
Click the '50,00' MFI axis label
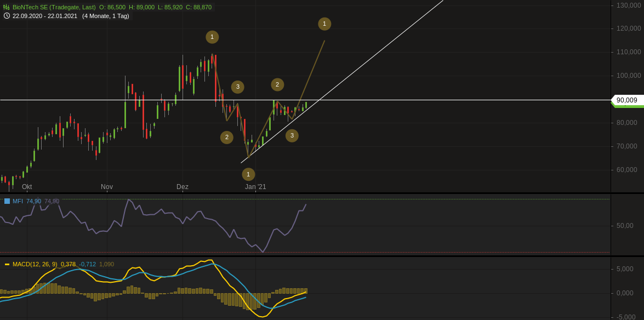(x=625, y=226)
